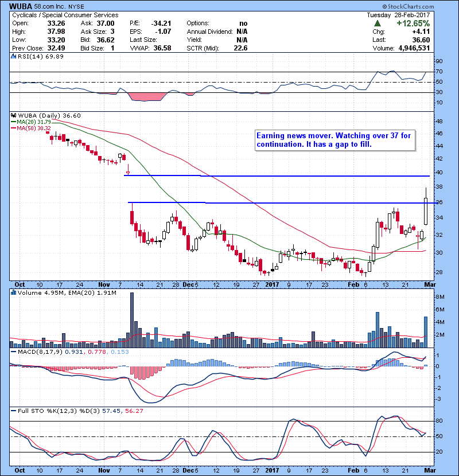Click the green up-arrow change indicator
The image size is (459, 476).
point(378,24)
